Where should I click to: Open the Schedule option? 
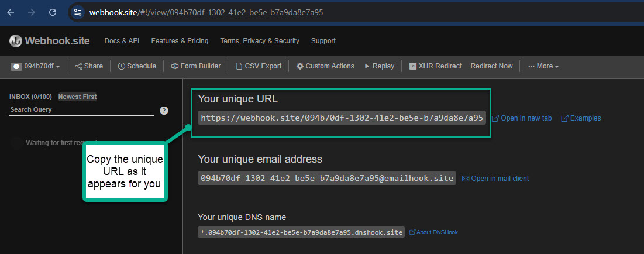coord(137,66)
